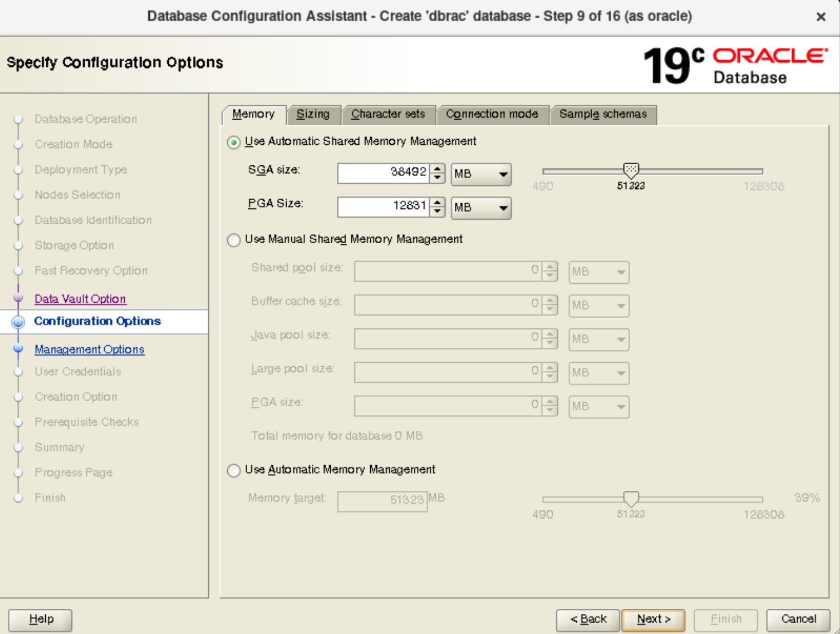
Task: Click the Total memory for database text
Action: click(x=336, y=436)
